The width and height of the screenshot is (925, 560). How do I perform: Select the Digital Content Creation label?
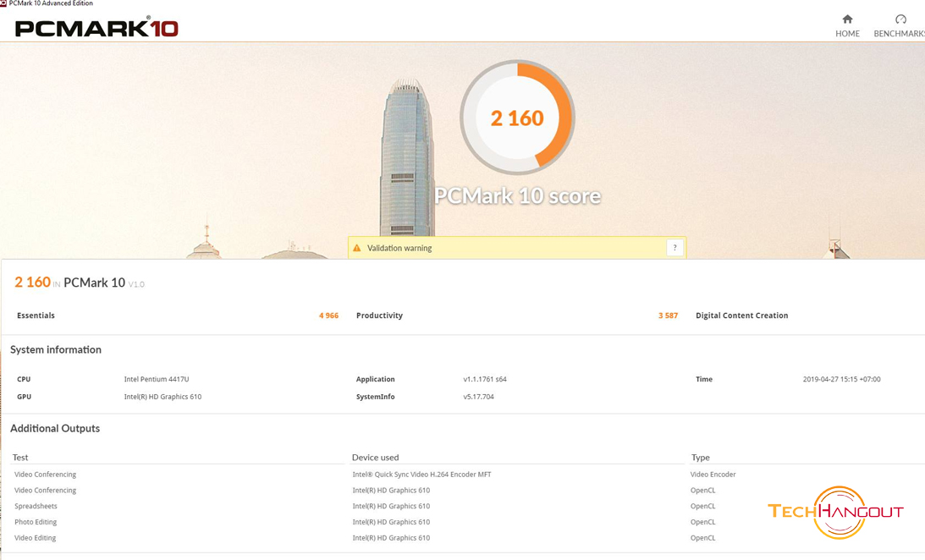(x=741, y=316)
